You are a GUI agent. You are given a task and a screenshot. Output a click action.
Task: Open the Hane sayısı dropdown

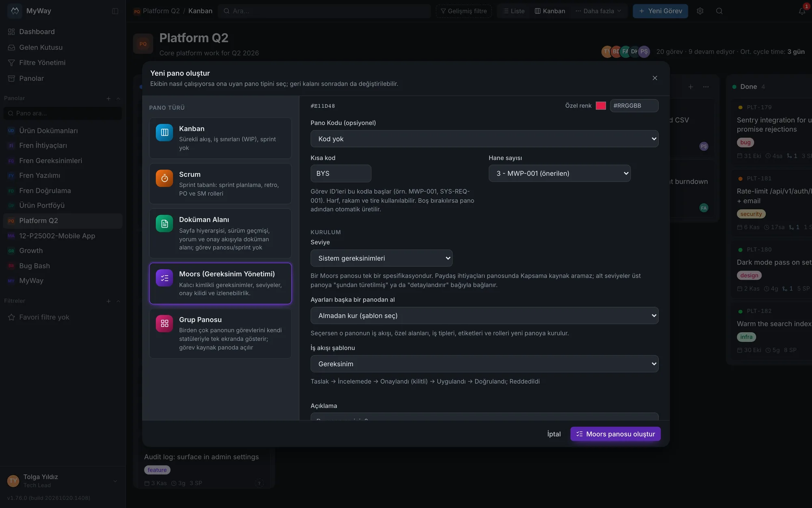[559, 173]
